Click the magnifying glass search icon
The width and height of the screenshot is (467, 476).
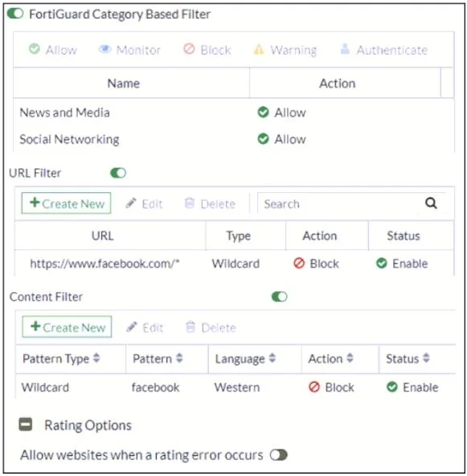(431, 203)
